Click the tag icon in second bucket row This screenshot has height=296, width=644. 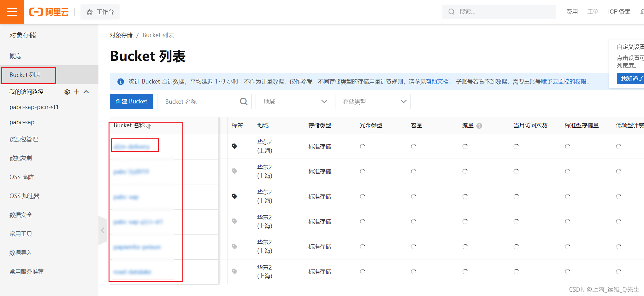click(x=234, y=171)
